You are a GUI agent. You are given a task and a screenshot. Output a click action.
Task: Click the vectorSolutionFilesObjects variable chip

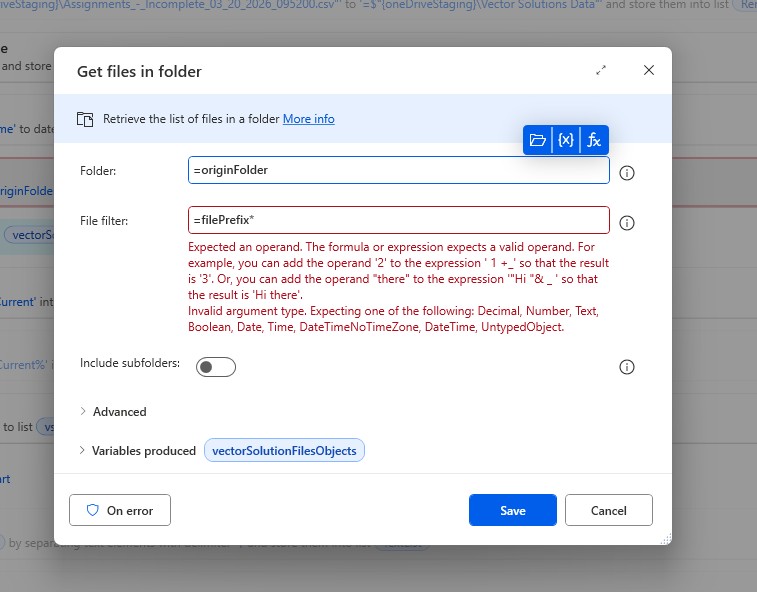pyautogui.click(x=284, y=450)
